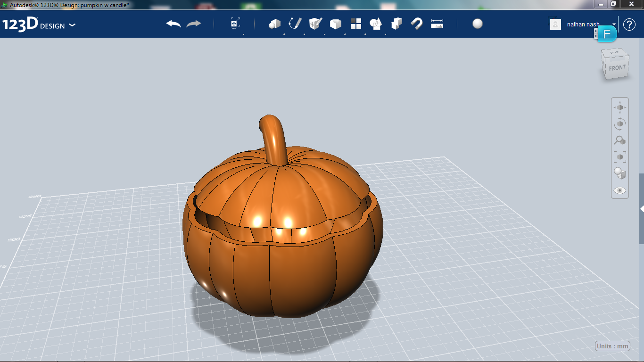
Task: Open the Pattern tool
Action: (x=355, y=24)
